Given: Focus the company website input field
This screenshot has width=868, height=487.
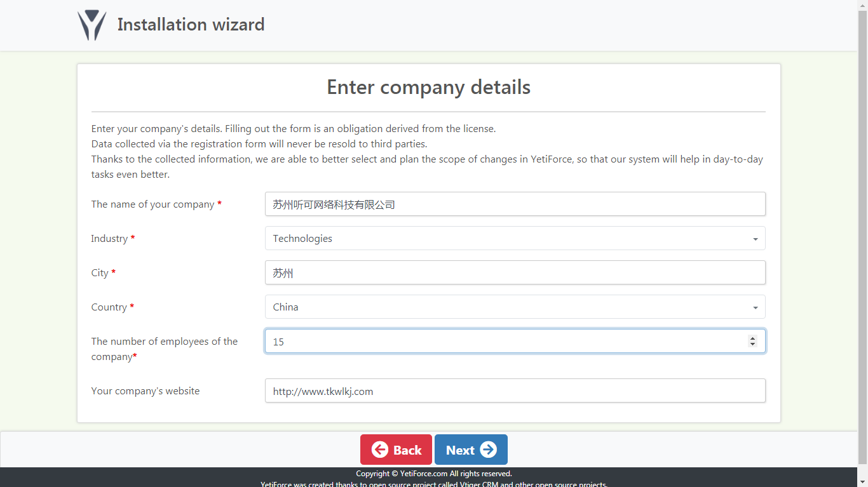Looking at the screenshot, I should [x=515, y=391].
